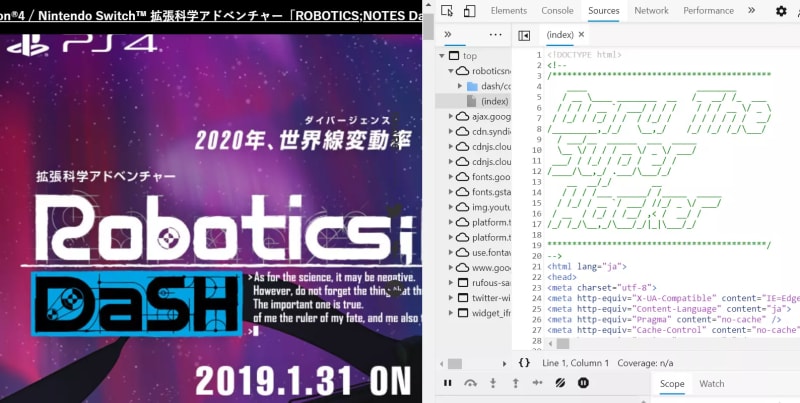Image resolution: width=800 pixels, height=403 pixels.
Task: Switch to the Console tab
Action: [557, 10]
